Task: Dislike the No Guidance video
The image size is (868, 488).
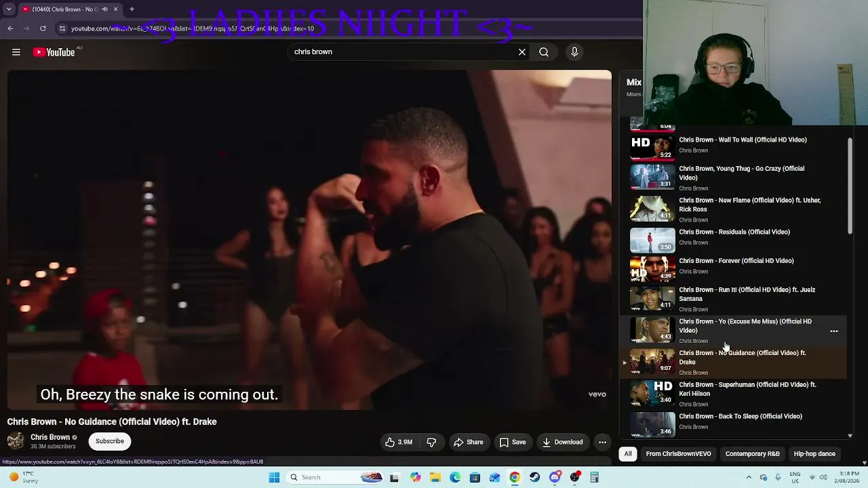Action: (x=431, y=442)
